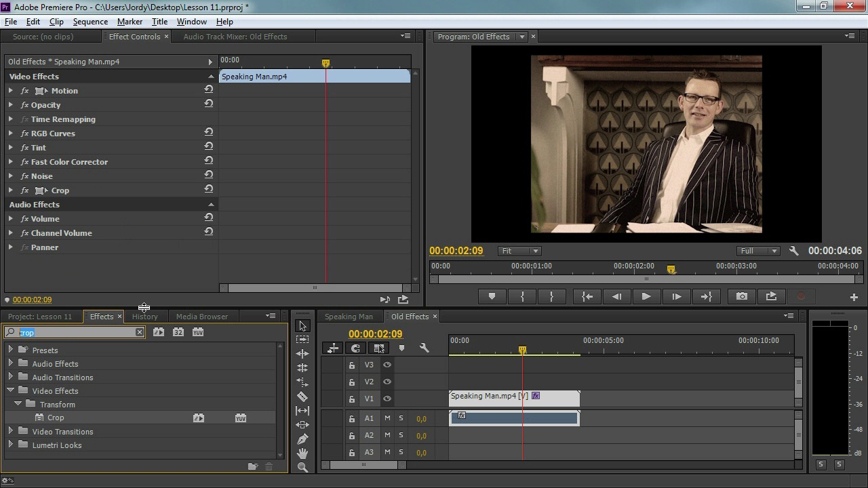The image size is (868, 488).
Task: Select the Razor tool in the tools panel
Action: (302, 396)
